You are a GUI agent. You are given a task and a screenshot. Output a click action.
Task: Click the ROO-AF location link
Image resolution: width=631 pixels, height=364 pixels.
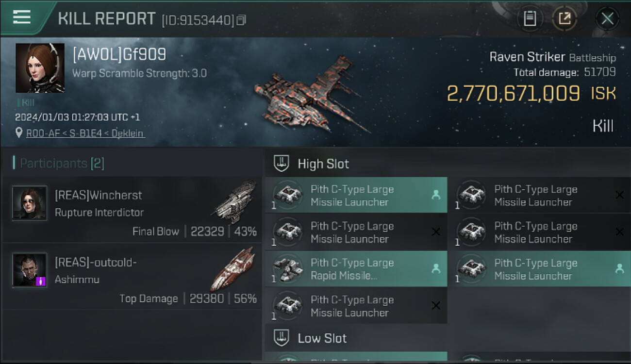(x=85, y=133)
